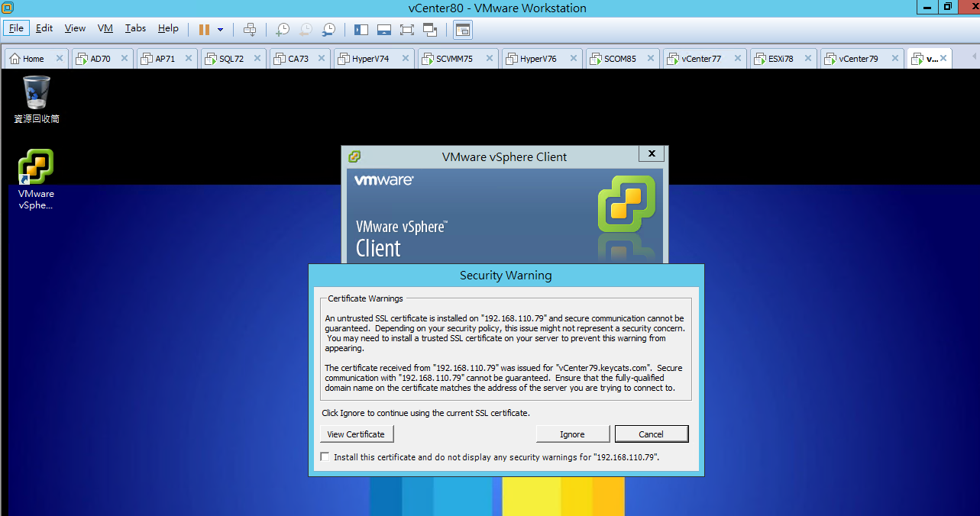Close the Home tab
980x516 pixels.
coord(60,58)
